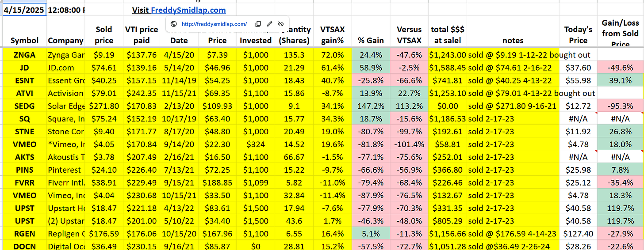Click the -95.3% gain/loss cell
Image resolution: width=644 pixels, height=250 pixels.
click(x=621, y=106)
